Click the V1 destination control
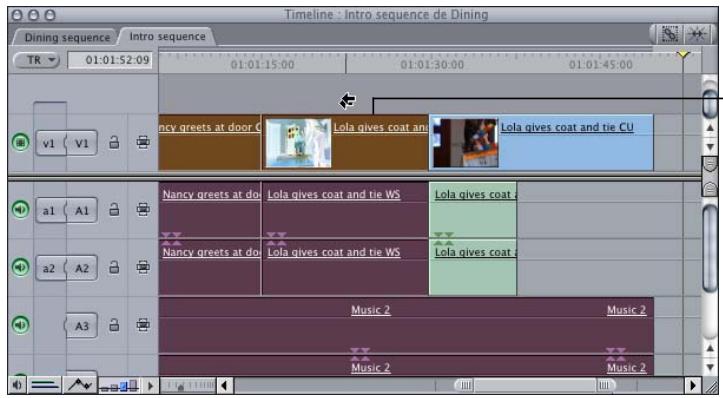 click(x=82, y=143)
